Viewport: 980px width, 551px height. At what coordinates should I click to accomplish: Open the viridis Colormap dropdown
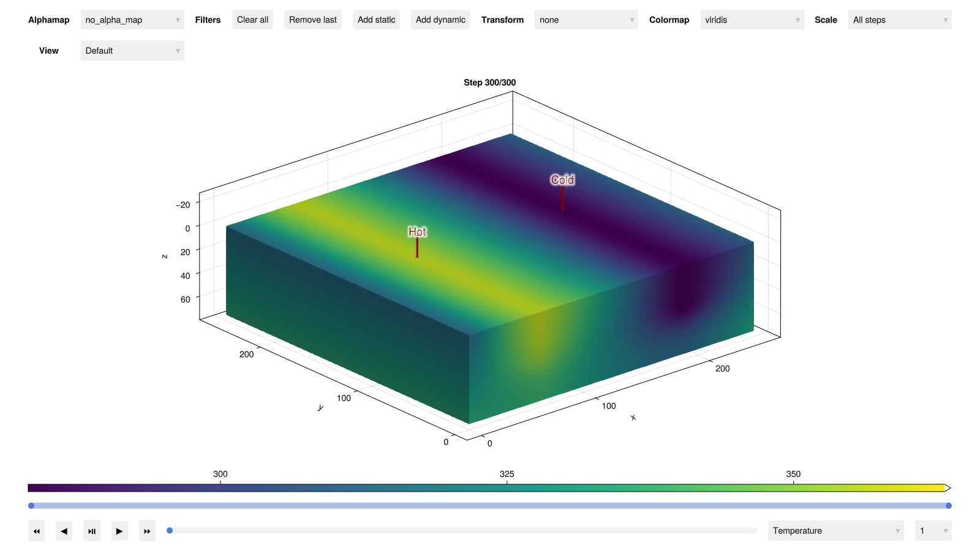click(752, 20)
